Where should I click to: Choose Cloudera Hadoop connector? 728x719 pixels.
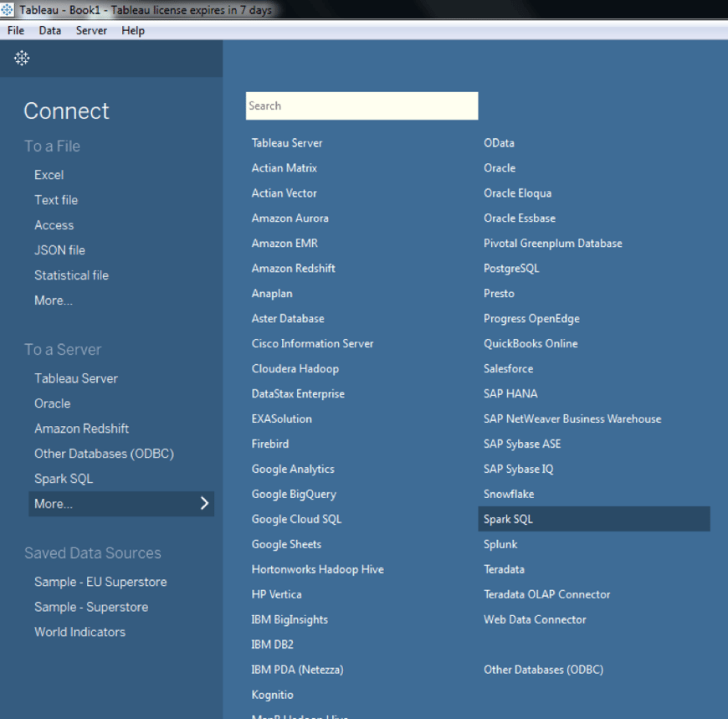click(x=295, y=369)
